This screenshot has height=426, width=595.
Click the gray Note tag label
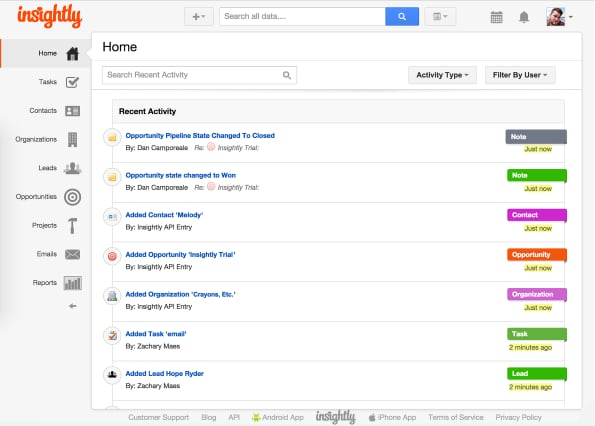point(536,137)
